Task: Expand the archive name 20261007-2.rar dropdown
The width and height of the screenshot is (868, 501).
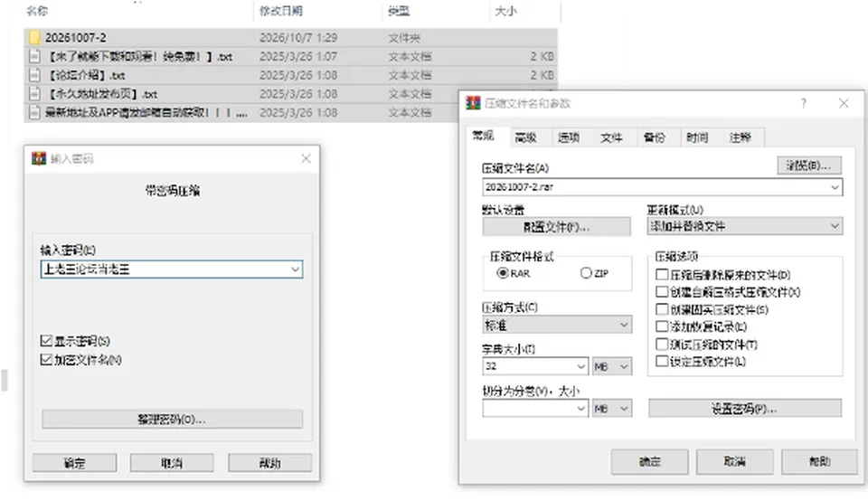Action: tap(835, 187)
